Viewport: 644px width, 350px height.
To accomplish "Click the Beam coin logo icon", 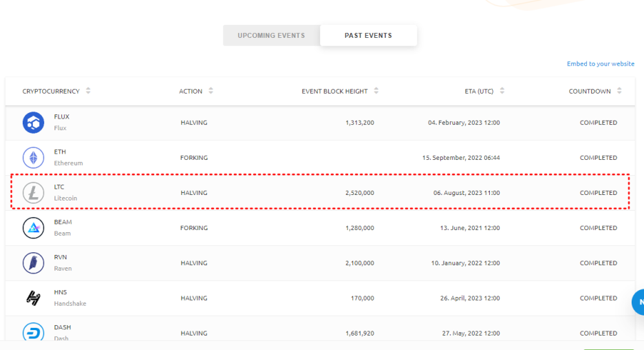I will coord(33,228).
